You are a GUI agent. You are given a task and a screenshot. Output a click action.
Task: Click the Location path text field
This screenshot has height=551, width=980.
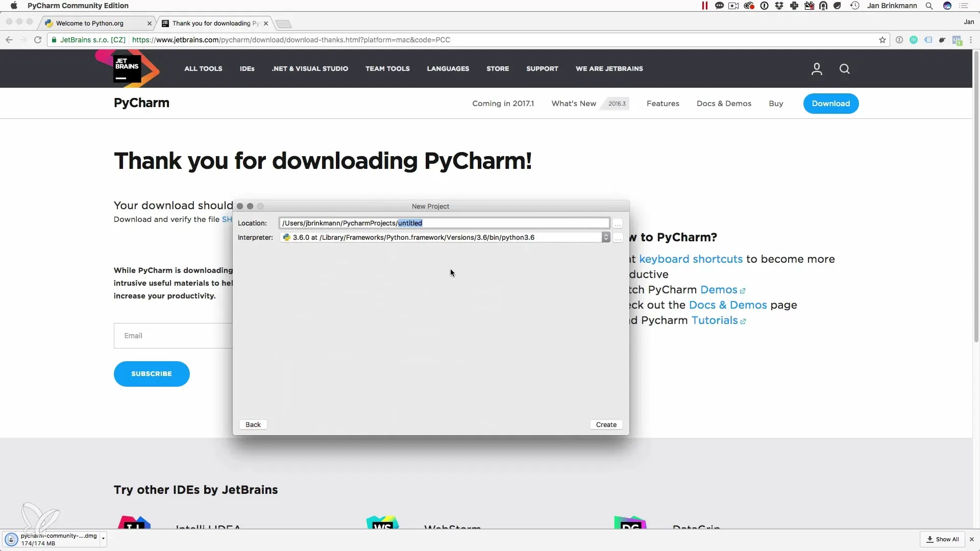click(x=444, y=223)
